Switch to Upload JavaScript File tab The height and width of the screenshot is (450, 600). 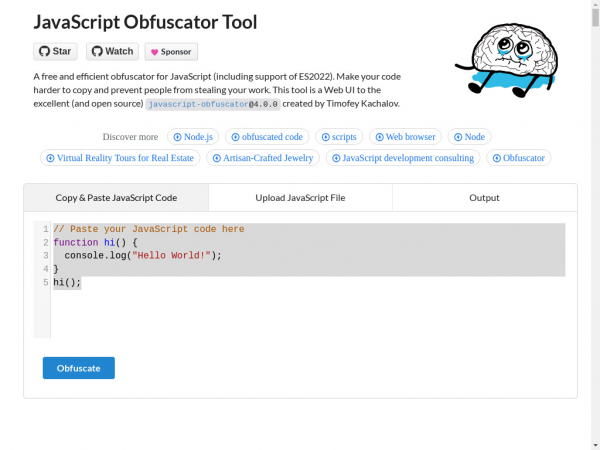click(x=300, y=198)
